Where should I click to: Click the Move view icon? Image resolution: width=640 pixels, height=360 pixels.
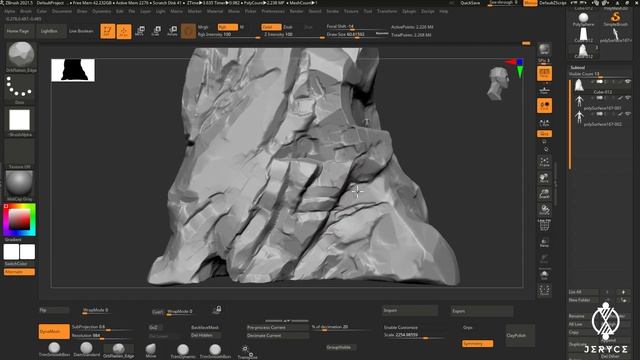point(544,178)
